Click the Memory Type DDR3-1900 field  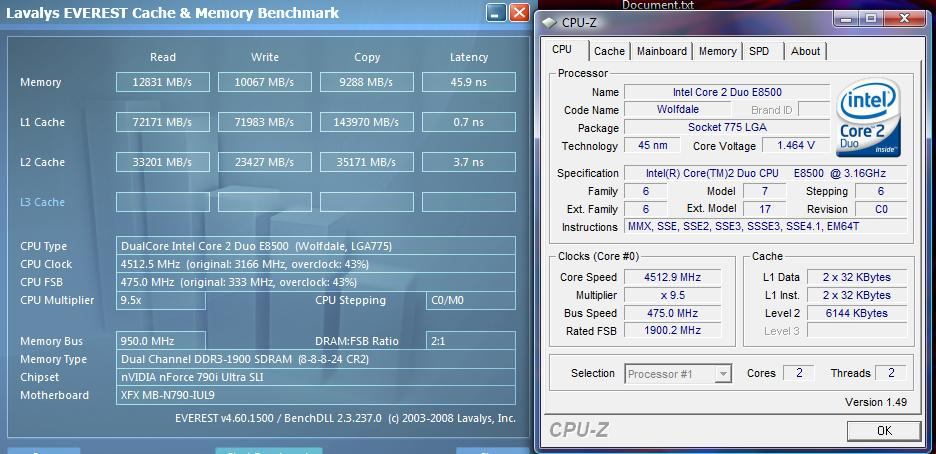[316, 359]
